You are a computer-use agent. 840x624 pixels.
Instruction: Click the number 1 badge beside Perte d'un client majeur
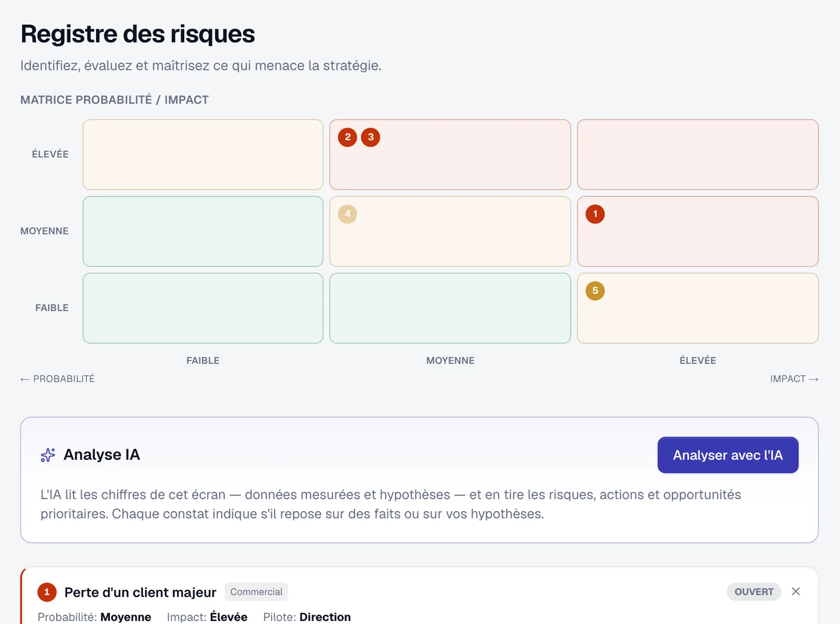point(47,592)
